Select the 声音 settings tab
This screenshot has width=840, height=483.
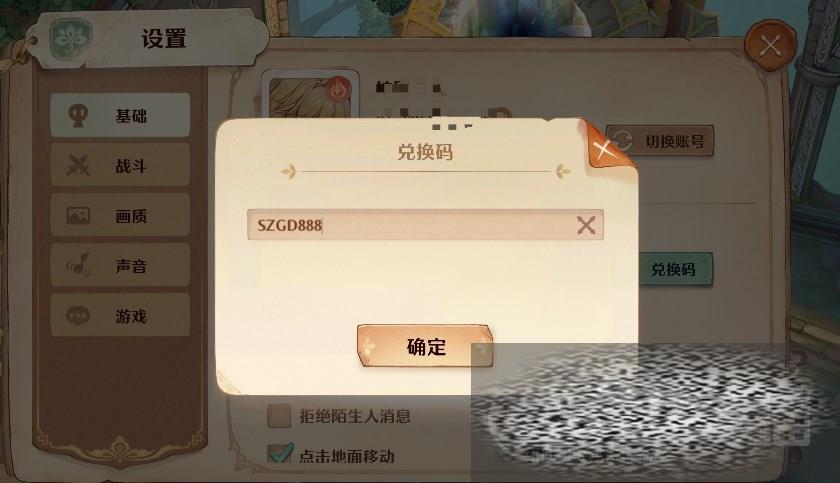[x=121, y=265]
